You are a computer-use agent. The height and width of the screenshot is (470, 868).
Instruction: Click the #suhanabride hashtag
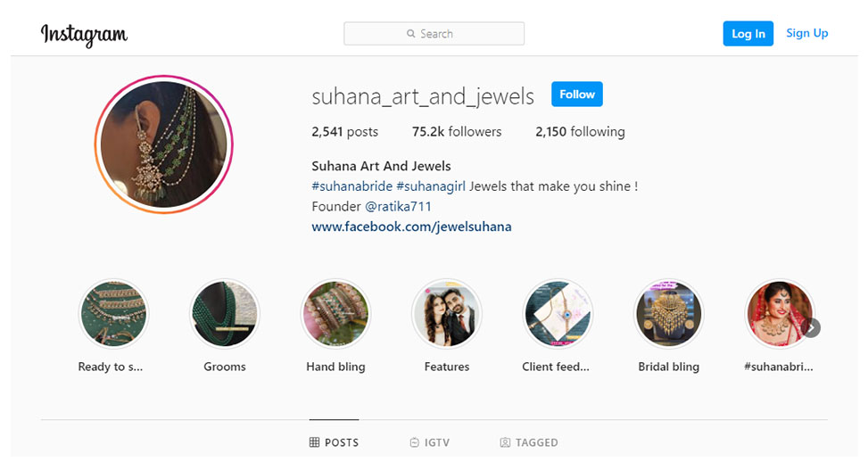pos(352,186)
